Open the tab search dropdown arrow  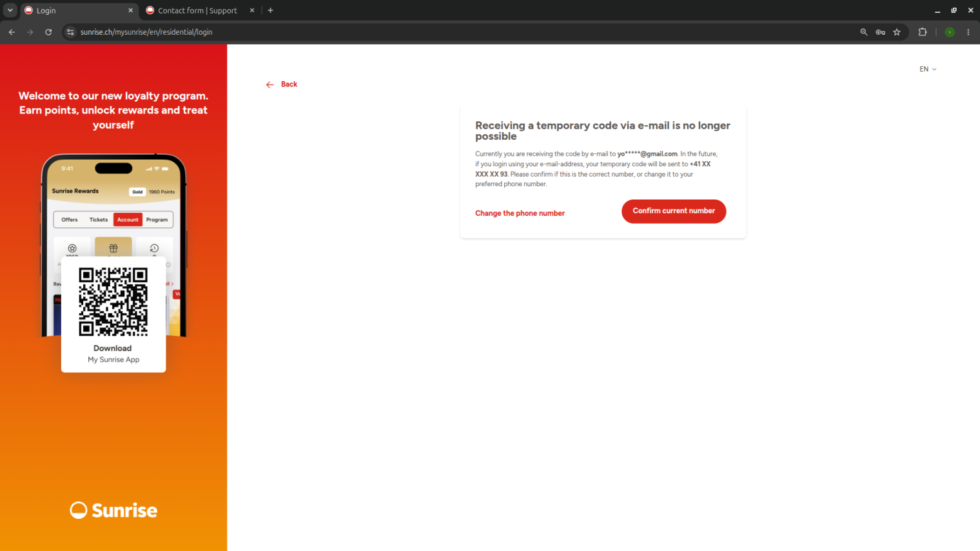tap(10, 10)
